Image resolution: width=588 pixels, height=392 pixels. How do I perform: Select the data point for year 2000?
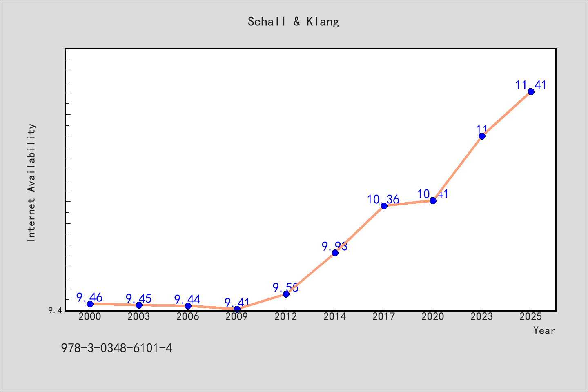pos(90,304)
